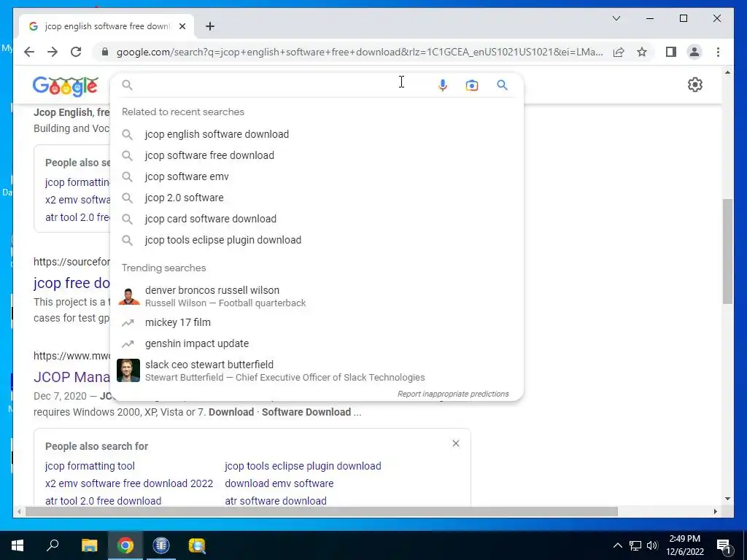
Task: Select suggestion jcop 2.0 software
Action: click(x=317, y=198)
